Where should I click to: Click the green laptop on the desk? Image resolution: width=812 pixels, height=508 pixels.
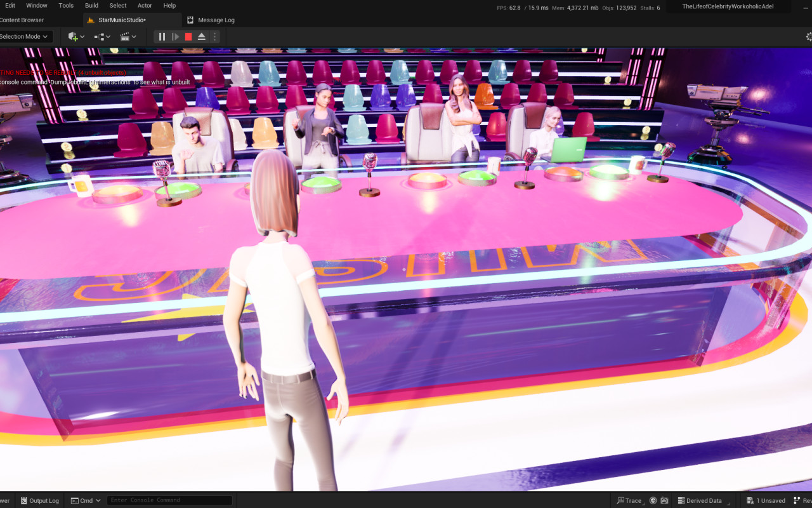[568, 150]
